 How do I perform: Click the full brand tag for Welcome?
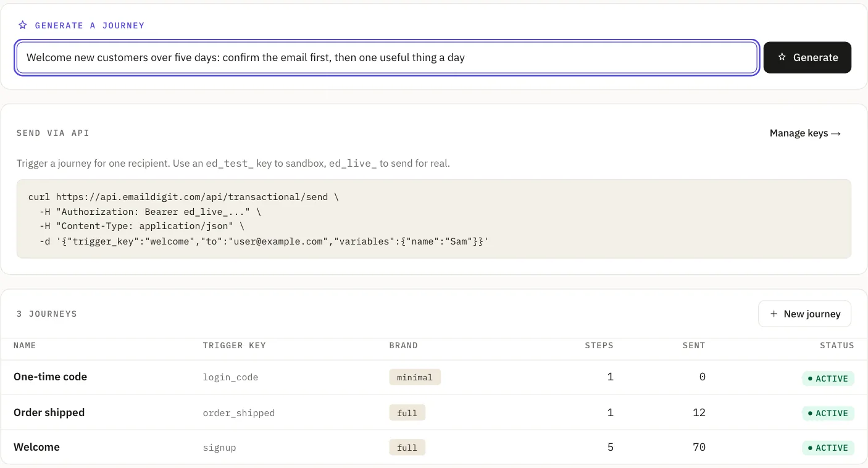[x=407, y=448]
